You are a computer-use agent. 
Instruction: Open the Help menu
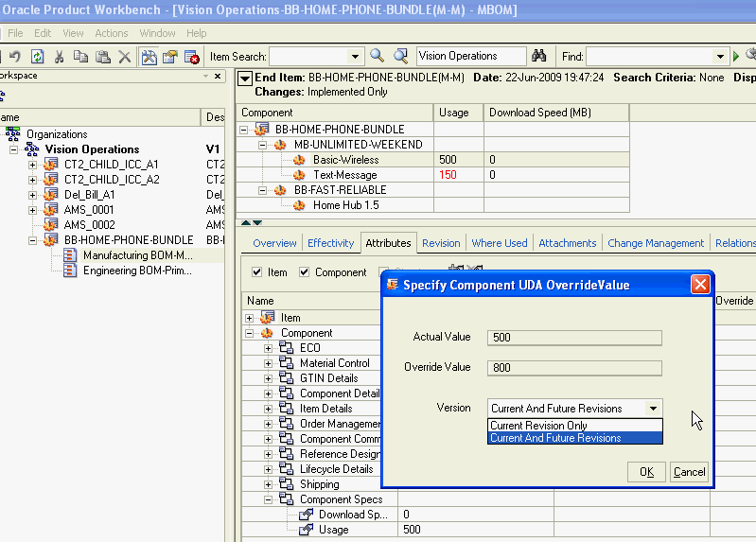196,33
